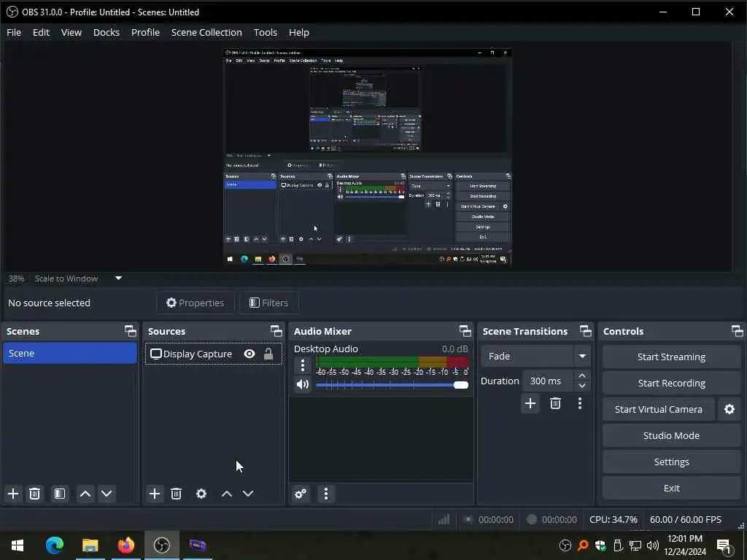Enable Studio Mode
Screen dimensions: 747x560
tap(671, 436)
